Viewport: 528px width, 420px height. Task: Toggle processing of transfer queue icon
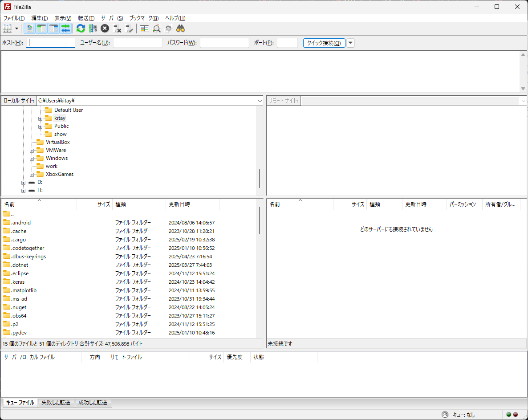pos(93,29)
